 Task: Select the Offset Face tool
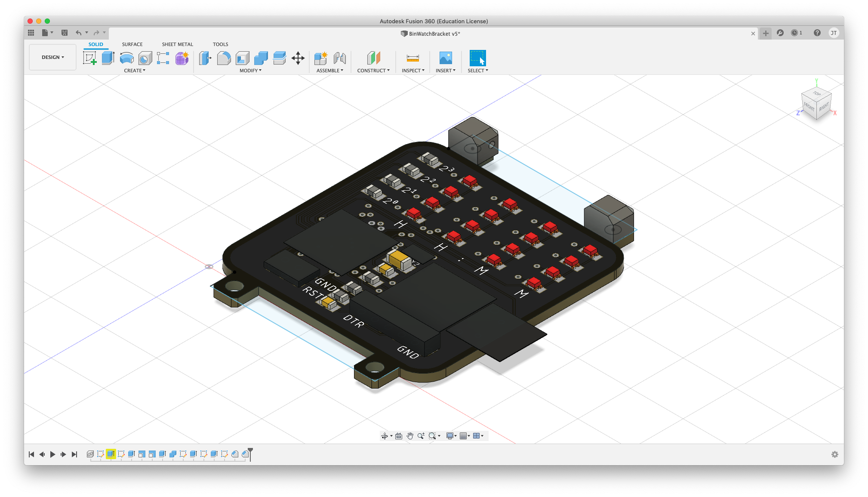[x=279, y=58]
